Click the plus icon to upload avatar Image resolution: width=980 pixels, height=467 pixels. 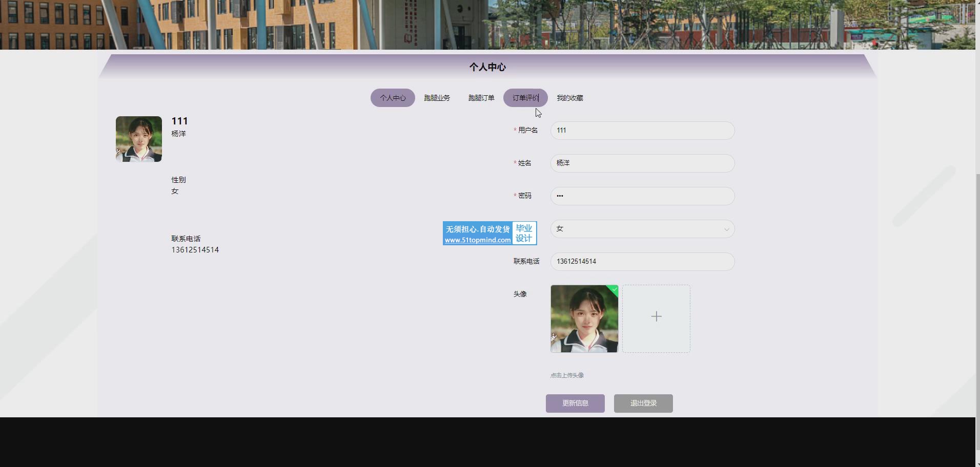click(656, 317)
